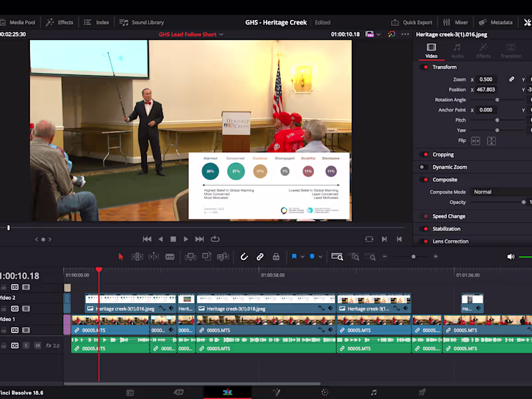Toggle linked selection chain icon
Image resolution: width=532 pixels, height=399 pixels.
pos(259,257)
